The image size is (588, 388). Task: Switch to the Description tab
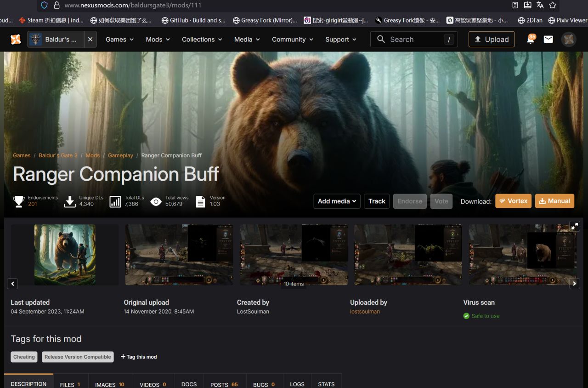[x=28, y=381]
